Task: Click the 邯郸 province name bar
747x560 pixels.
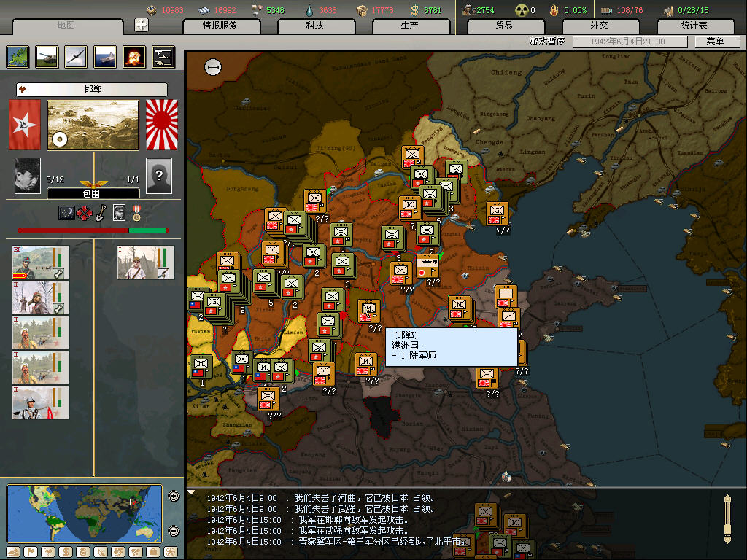Action: click(x=92, y=89)
